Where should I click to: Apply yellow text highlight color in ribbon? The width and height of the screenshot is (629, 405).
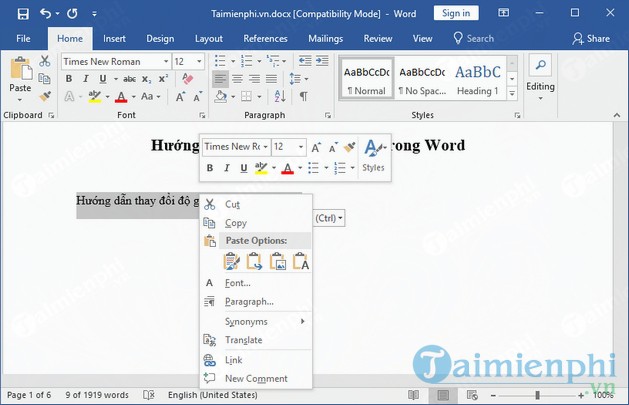pyautogui.click(x=95, y=97)
